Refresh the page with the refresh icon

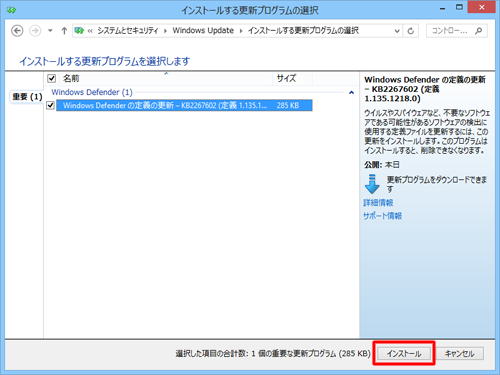pos(411,31)
